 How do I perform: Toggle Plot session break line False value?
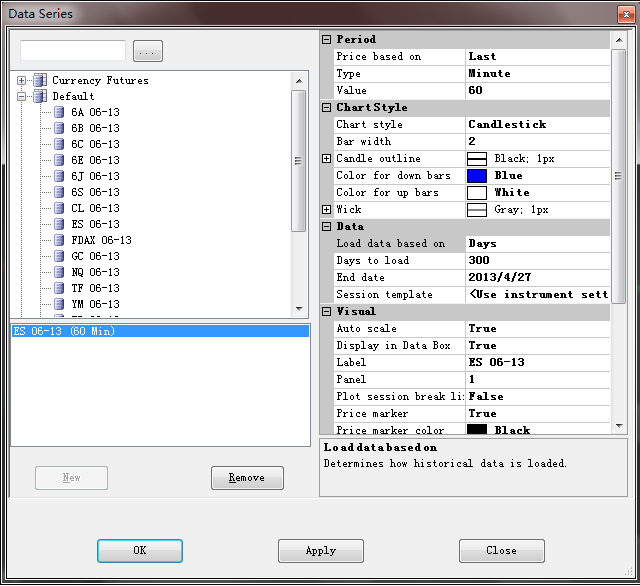click(x=538, y=397)
